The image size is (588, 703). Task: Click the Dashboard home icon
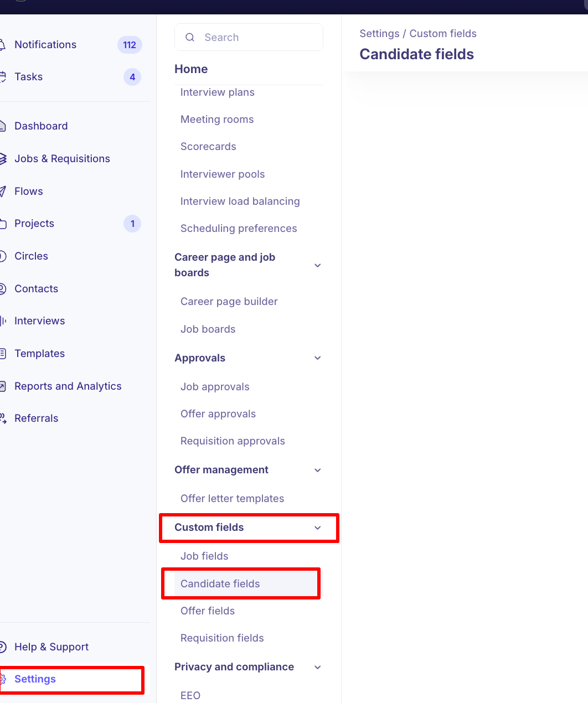[x=3, y=126]
